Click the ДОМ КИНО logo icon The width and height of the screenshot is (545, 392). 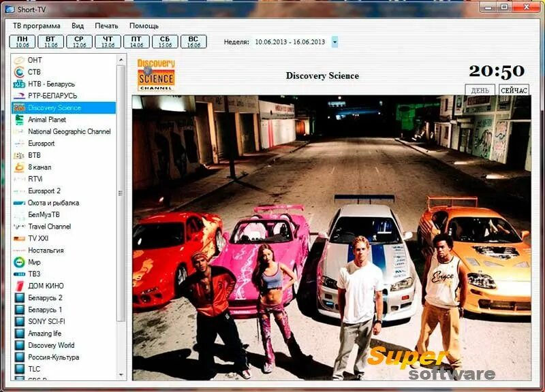[20, 286]
